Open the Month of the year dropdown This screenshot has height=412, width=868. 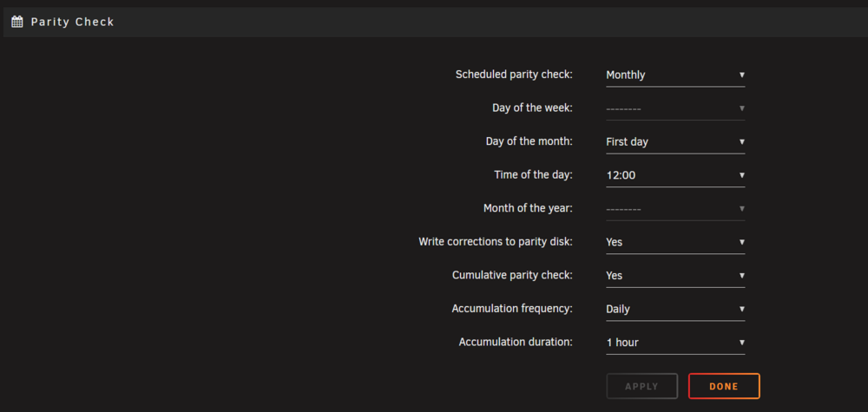click(675, 209)
